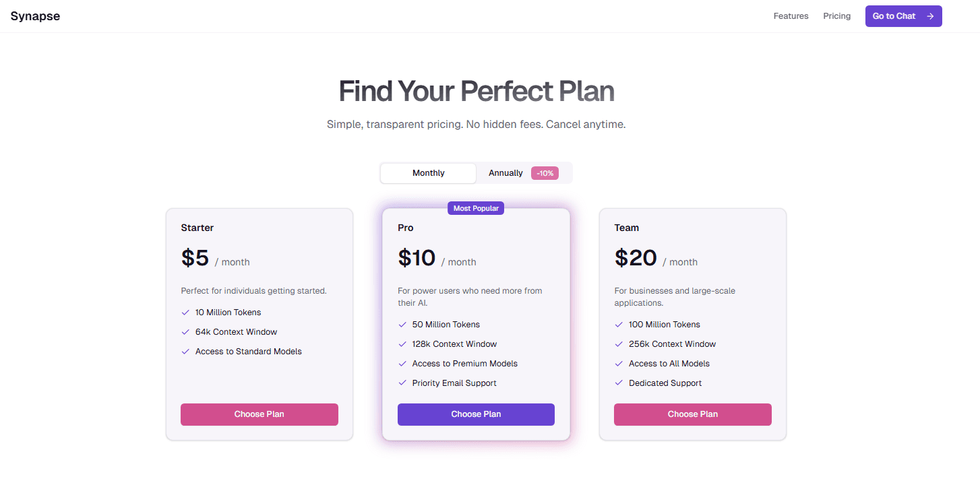This screenshot has height=491, width=980.
Task: Click checkmark beside 100 Million Tokens
Action: coord(619,325)
